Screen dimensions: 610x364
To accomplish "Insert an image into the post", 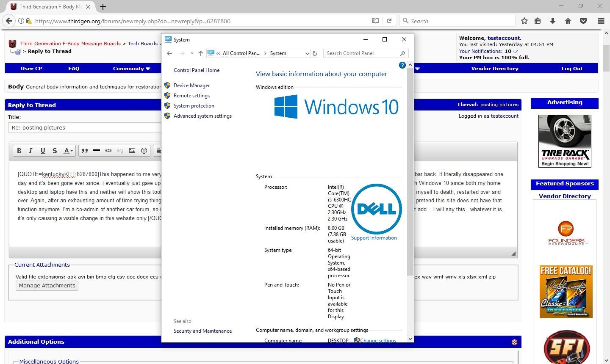I will click(132, 151).
